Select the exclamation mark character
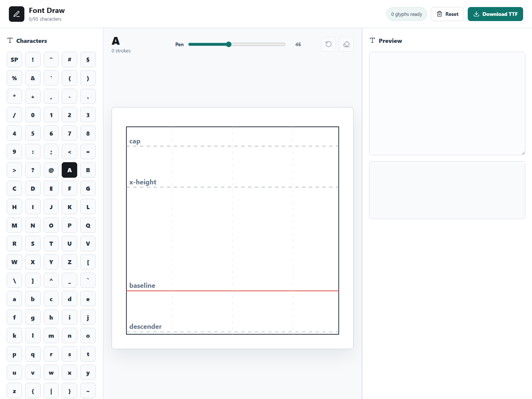This screenshot has height=399, width=532. point(33,59)
